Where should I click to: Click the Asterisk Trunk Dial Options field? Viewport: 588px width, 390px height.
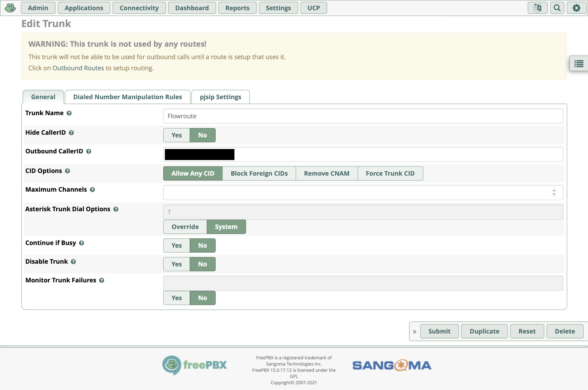363,212
